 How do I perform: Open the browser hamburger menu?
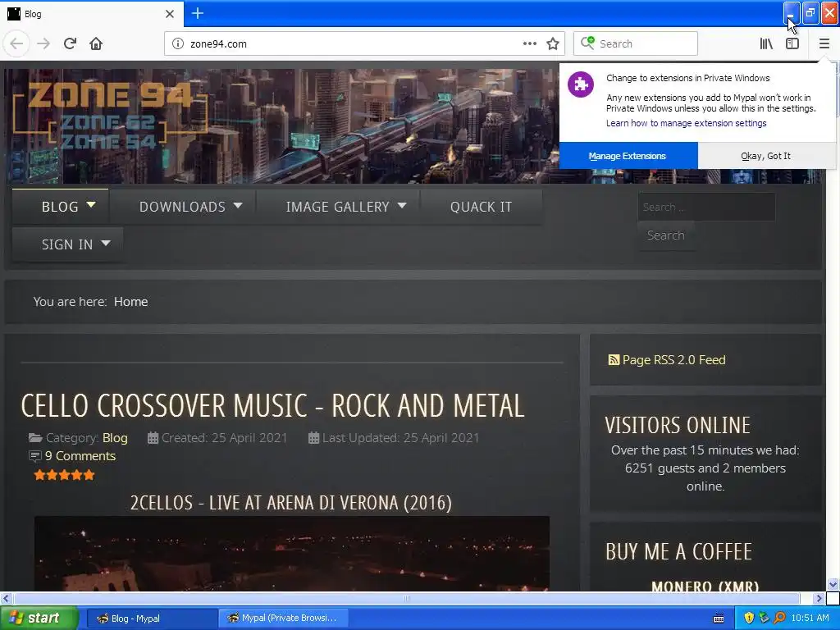824,43
